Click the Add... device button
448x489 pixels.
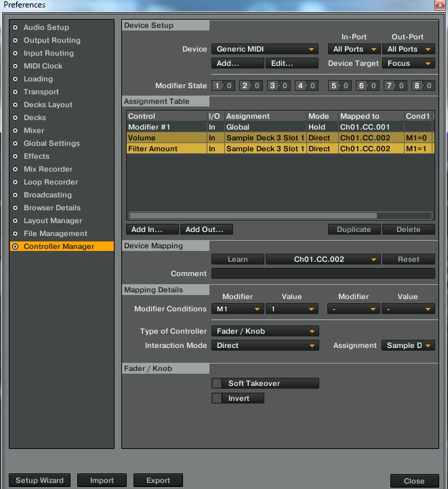pyautogui.click(x=238, y=63)
